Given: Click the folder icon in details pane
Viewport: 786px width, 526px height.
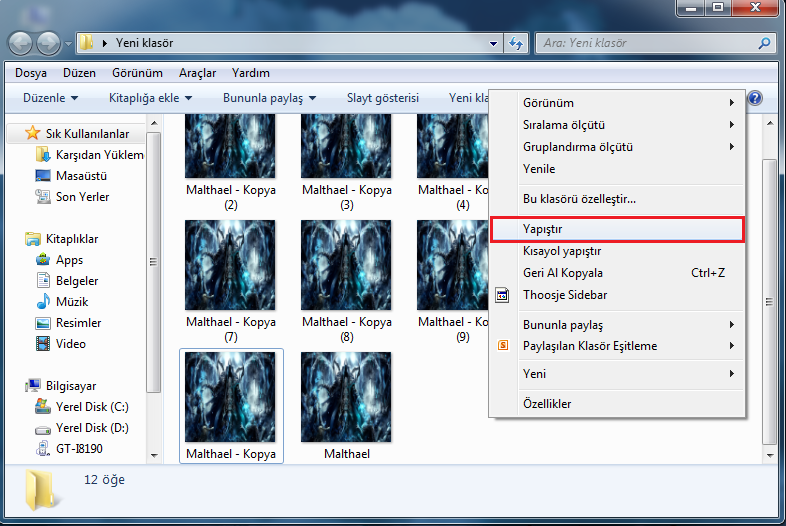Looking at the screenshot, I should (x=43, y=490).
